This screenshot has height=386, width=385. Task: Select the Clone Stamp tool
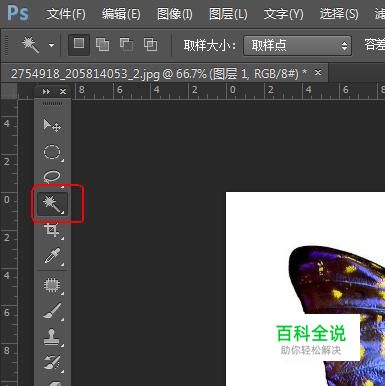pos(52,337)
